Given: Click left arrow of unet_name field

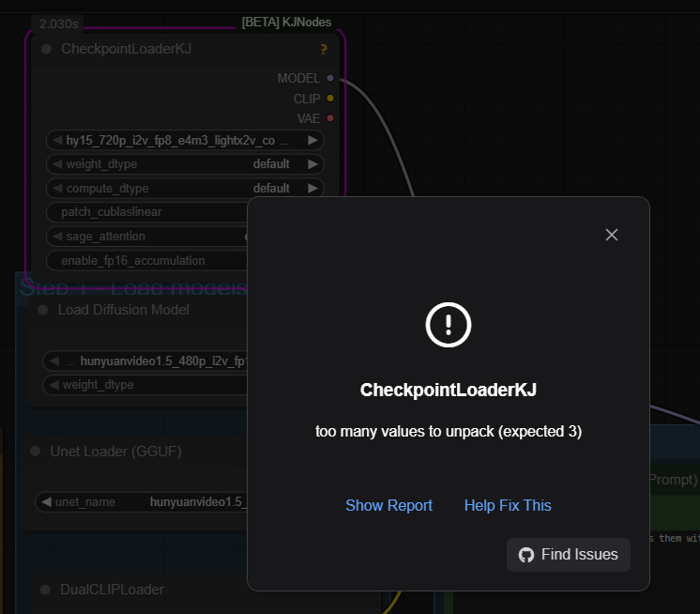Looking at the screenshot, I should [x=46, y=502].
